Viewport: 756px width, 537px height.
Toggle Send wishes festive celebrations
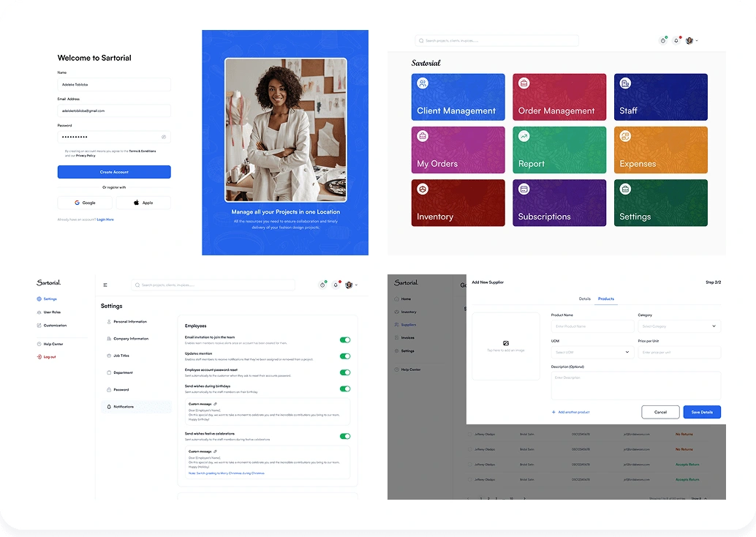pyautogui.click(x=345, y=436)
